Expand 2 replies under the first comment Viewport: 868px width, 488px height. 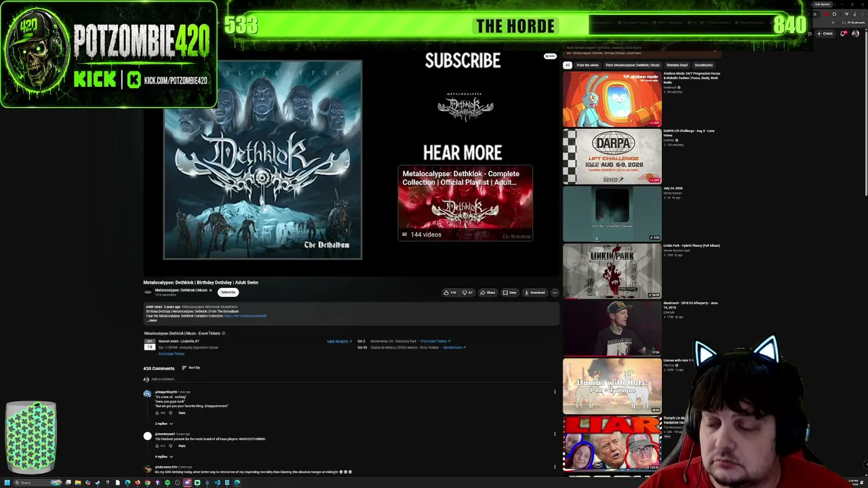coord(163,424)
